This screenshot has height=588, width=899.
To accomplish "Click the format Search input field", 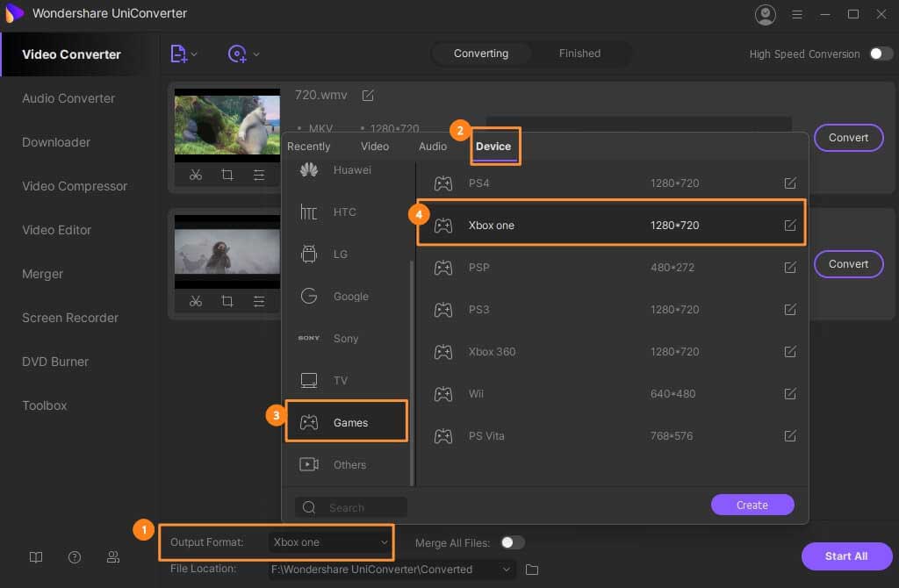I will [x=364, y=507].
